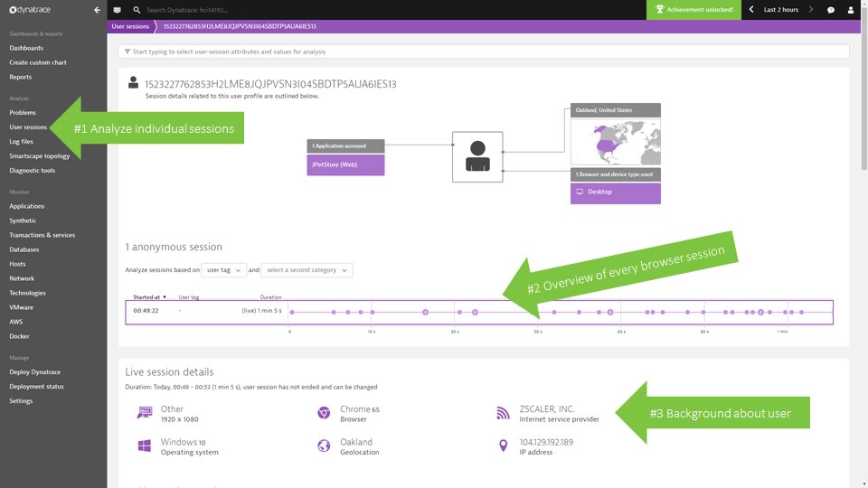Click the Oakland world map thumbnail
The width and height of the screenshot is (868, 488).
pyautogui.click(x=616, y=141)
